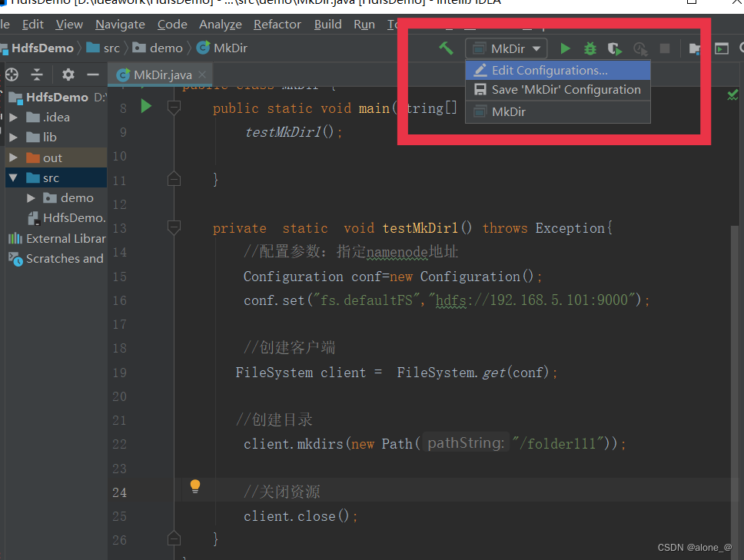Click the pathString parameter hint
This screenshot has width=744, height=560.
466,443
